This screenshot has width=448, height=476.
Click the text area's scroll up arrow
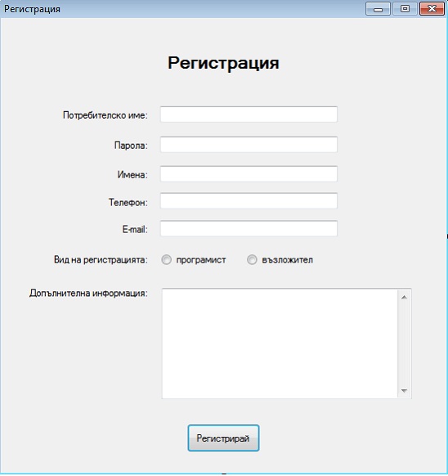point(404,297)
